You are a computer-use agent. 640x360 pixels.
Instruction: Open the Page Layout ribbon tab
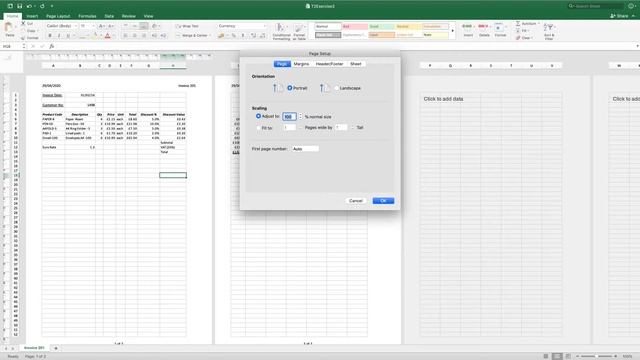pyautogui.click(x=58, y=16)
